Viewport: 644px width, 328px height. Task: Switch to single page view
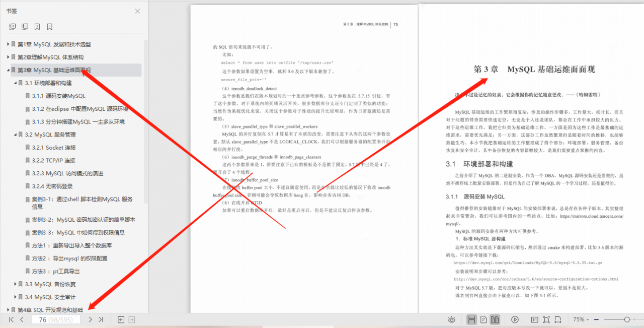[x=483, y=319]
